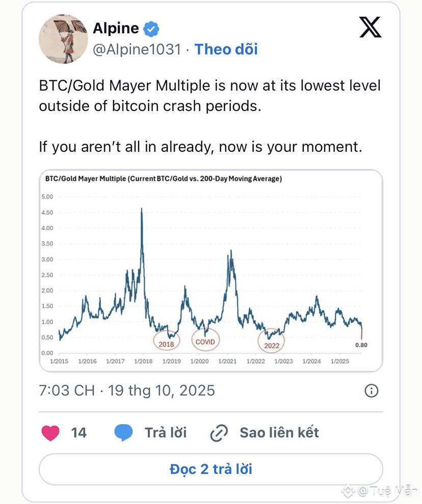Open Alpine's profile avatar picture
Screen dimensions: 422x504
63,39
